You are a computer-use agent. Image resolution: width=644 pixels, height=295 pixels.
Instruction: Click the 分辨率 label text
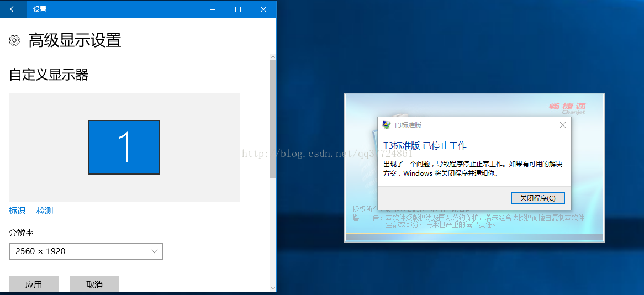click(x=22, y=233)
